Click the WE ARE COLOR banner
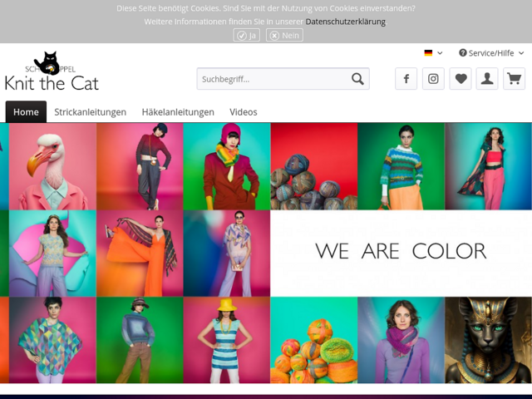This screenshot has height=399, width=532. pyautogui.click(x=401, y=253)
